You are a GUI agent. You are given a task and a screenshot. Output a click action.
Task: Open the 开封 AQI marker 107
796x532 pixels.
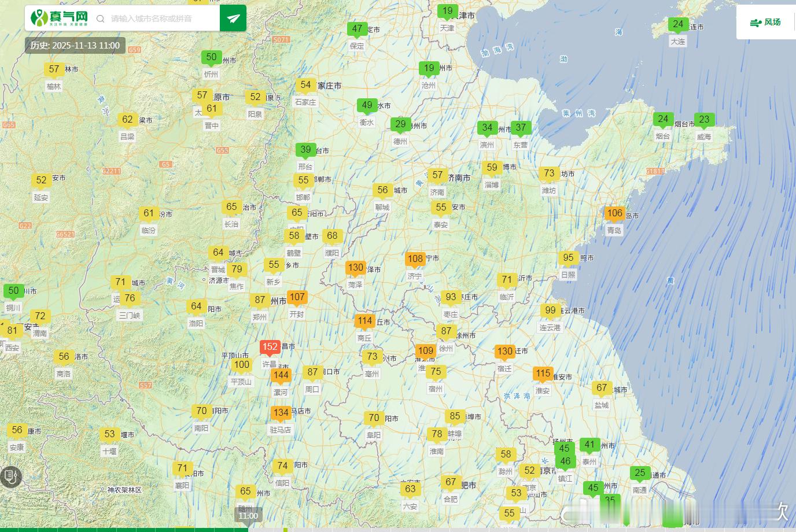[297, 297]
